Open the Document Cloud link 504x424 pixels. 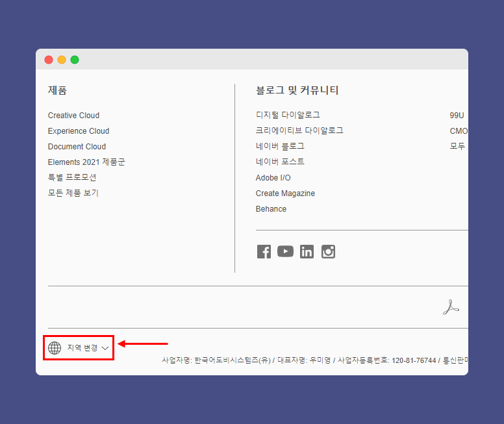(x=77, y=147)
